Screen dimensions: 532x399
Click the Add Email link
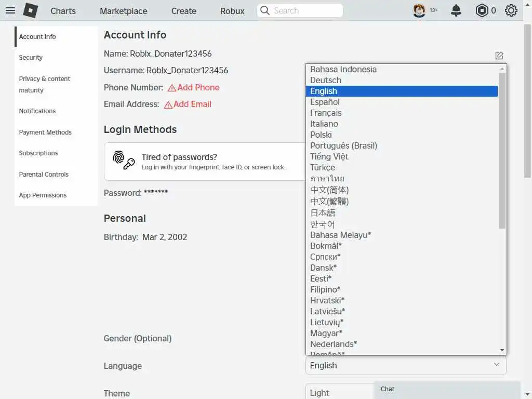[192, 104]
